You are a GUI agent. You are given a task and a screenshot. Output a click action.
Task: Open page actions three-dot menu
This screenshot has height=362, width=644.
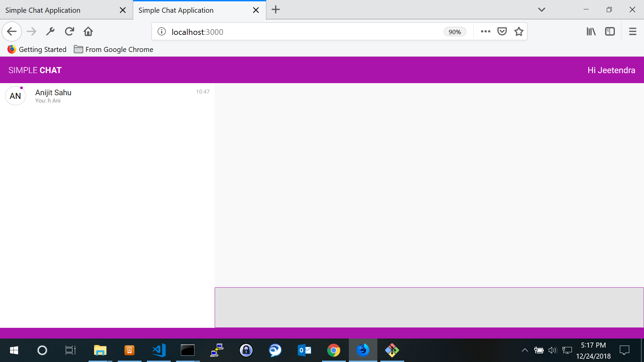click(485, 32)
